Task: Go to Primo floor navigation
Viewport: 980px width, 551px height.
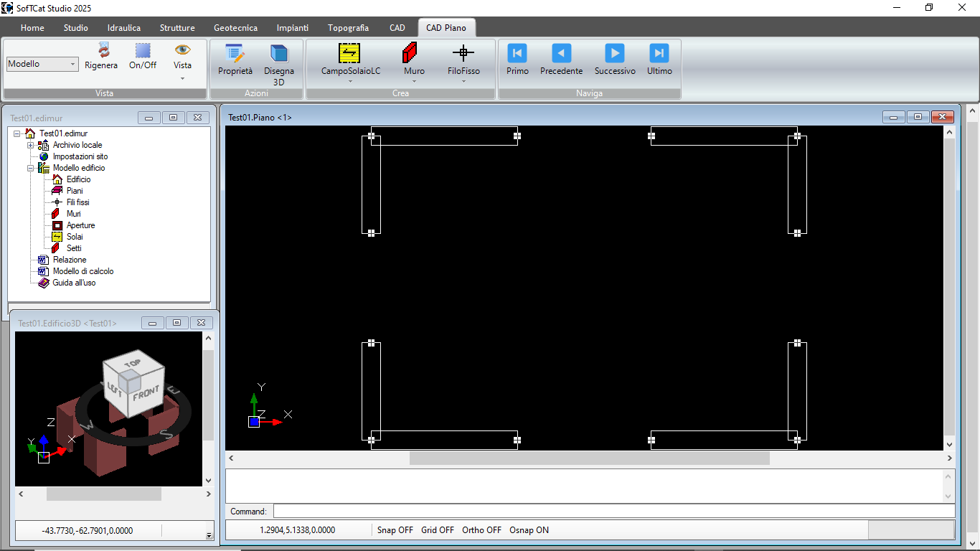Action: point(517,54)
